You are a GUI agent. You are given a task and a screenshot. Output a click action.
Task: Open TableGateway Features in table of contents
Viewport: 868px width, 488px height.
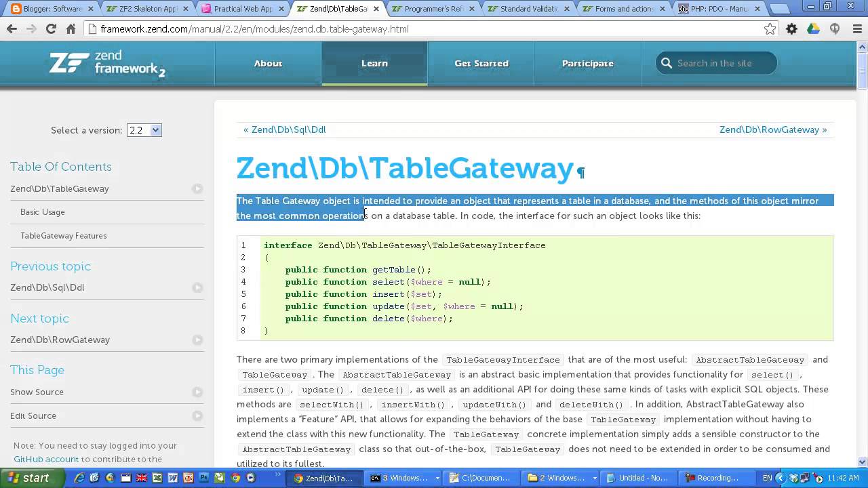tap(63, 236)
